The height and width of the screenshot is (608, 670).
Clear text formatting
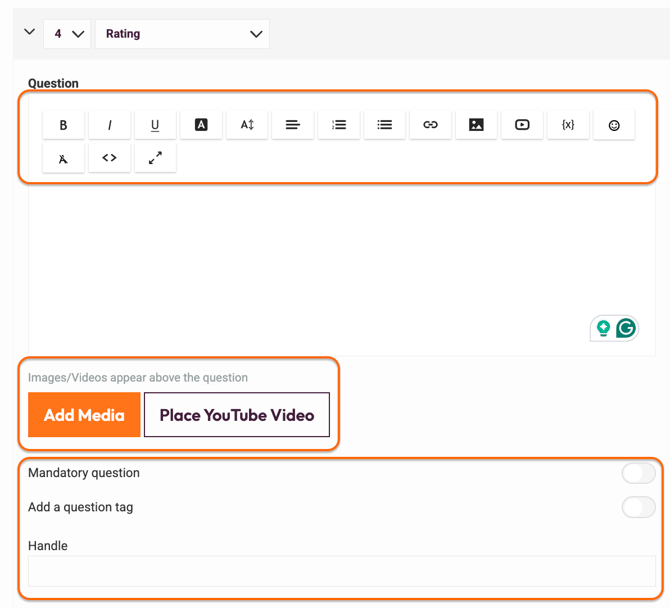click(x=63, y=158)
